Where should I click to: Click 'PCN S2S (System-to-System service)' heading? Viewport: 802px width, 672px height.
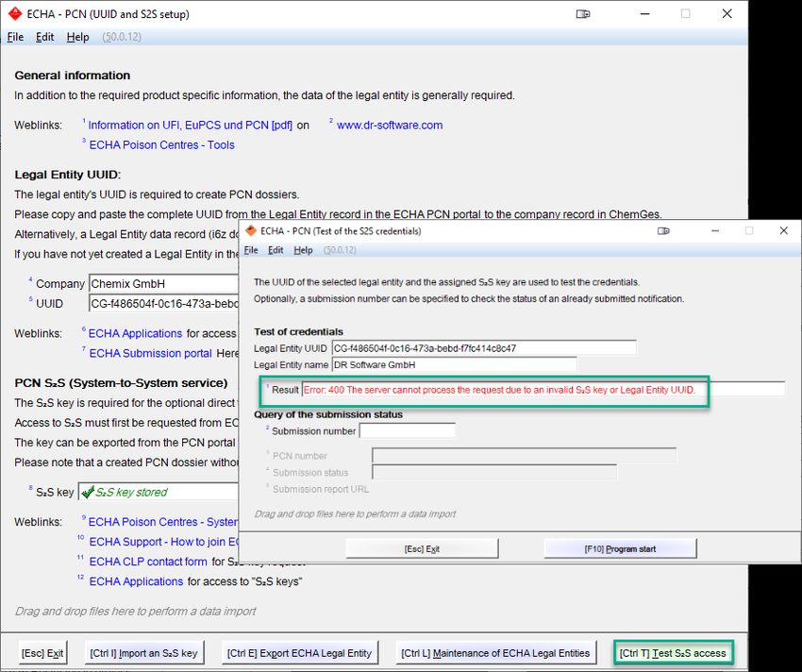point(121,383)
